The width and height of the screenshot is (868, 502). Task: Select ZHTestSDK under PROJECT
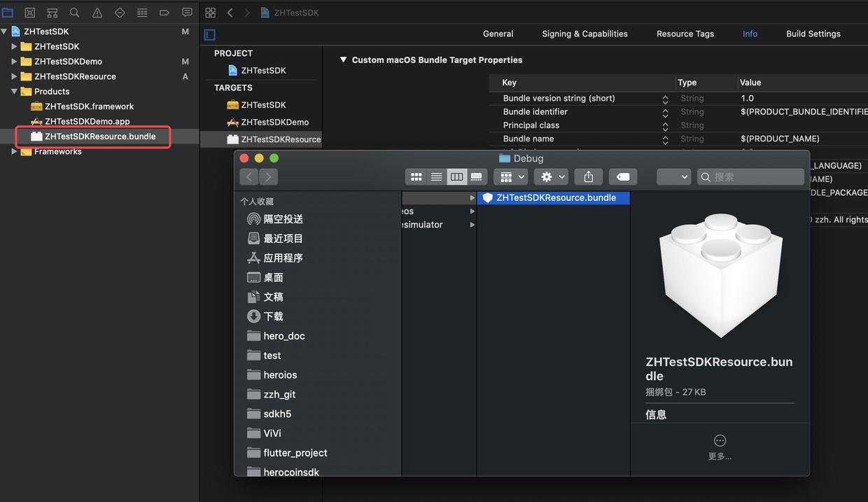pos(263,70)
